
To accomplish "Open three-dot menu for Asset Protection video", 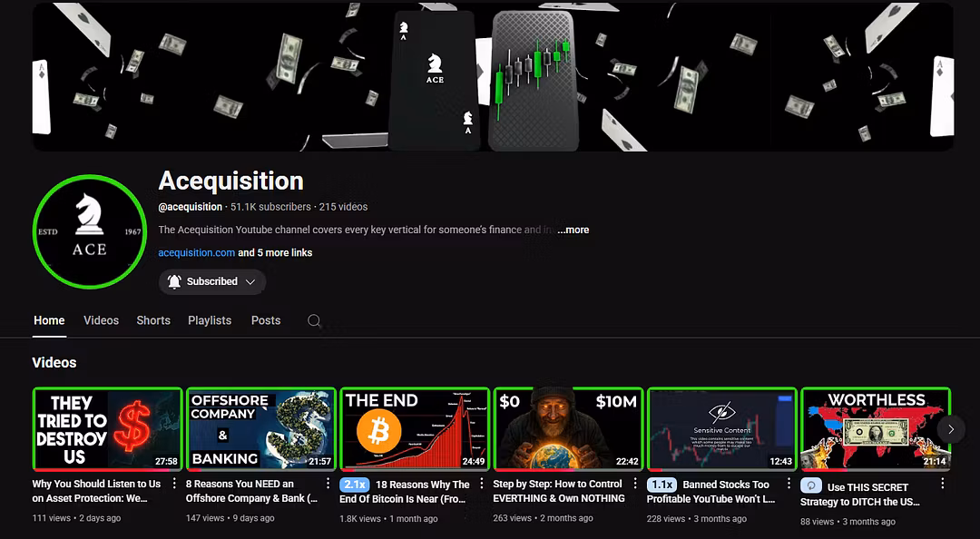I will coord(173,484).
